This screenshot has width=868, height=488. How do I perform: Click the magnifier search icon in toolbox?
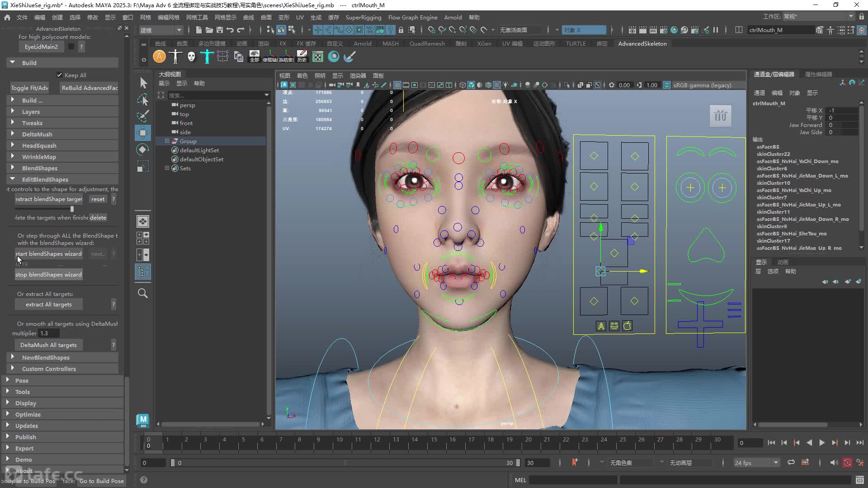(143, 293)
